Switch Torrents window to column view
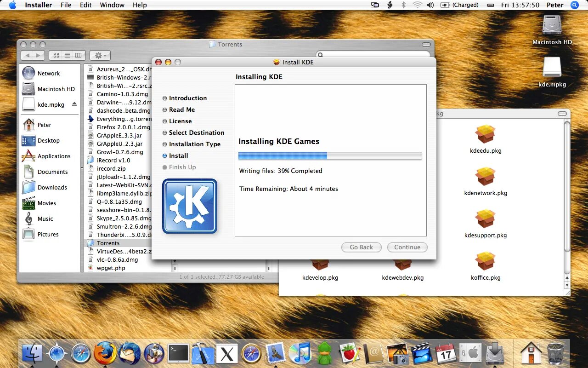Viewport: 588px width, 368px height. point(79,55)
